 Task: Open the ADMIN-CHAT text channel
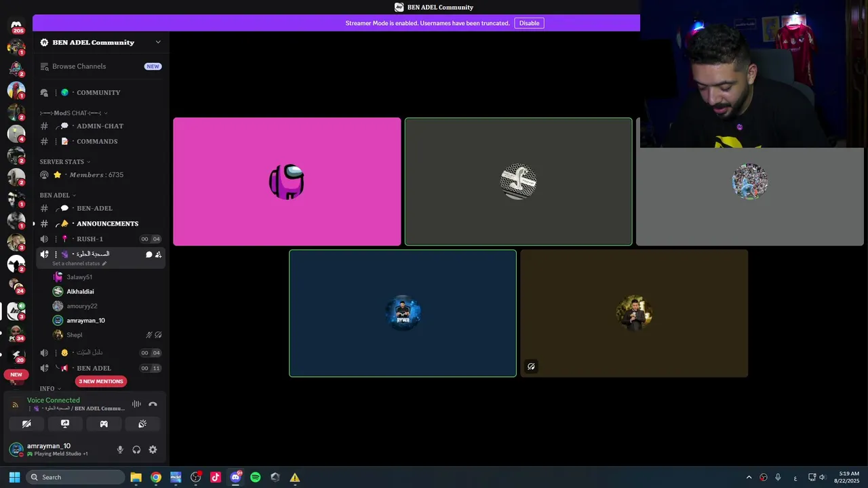point(100,126)
